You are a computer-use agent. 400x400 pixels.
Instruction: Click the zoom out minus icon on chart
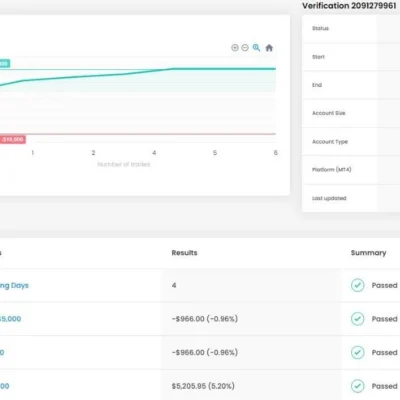[245, 48]
